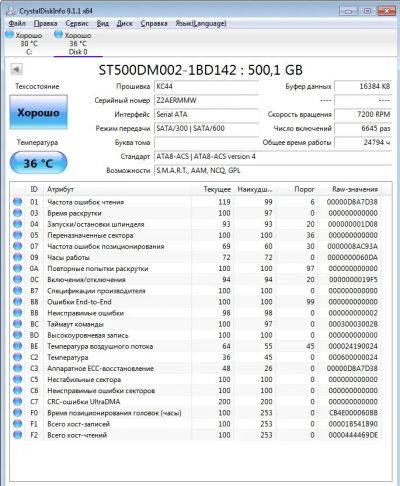Open the Язык(Language) menu
400x486 pixels.
click(201, 23)
